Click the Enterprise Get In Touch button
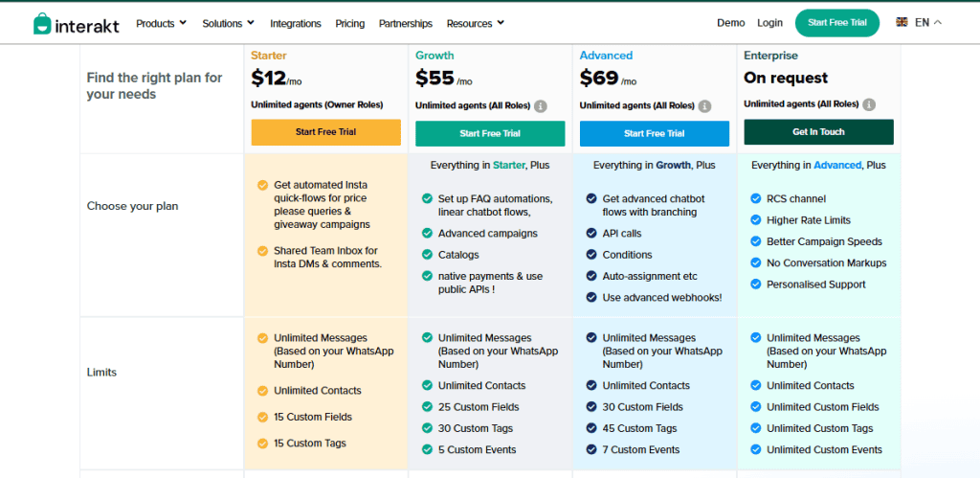Image resolution: width=980 pixels, height=478 pixels. (818, 132)
